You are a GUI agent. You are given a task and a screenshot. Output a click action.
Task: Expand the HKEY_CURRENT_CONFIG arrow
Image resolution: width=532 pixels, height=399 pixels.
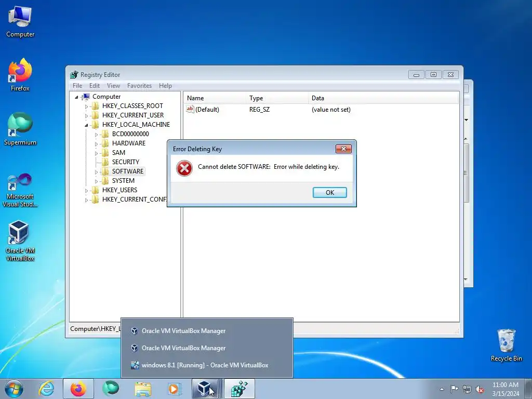87,200
